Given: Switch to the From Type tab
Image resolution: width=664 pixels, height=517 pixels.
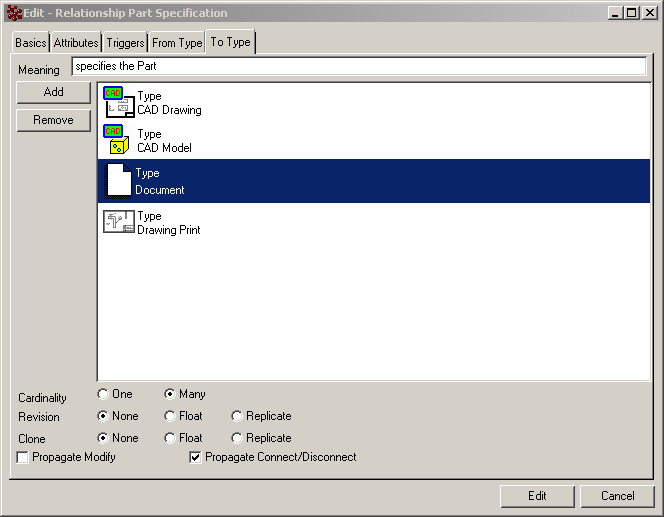Looking at the screenshot, I should [177, 43].
